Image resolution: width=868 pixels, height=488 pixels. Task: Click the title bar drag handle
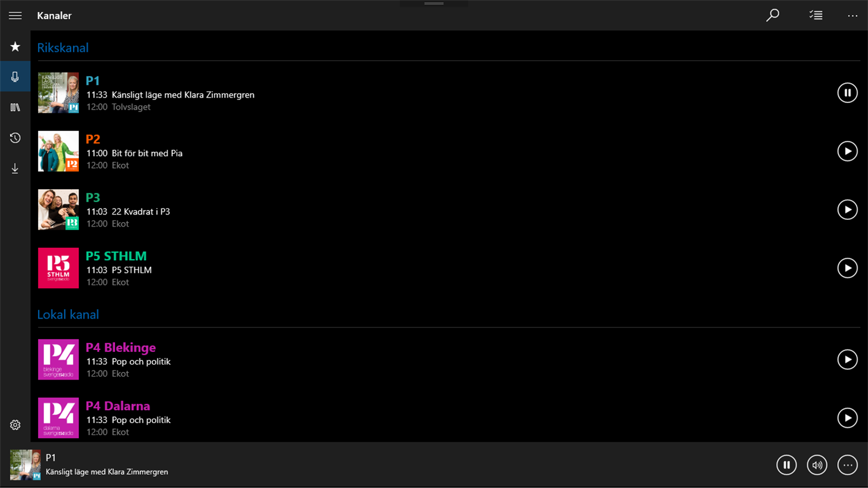click(434, 4)
